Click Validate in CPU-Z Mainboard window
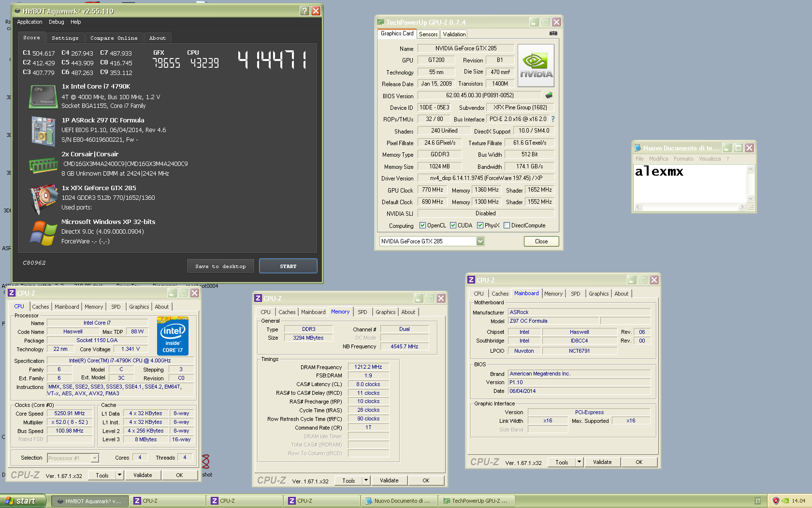 tap(602, 462)
